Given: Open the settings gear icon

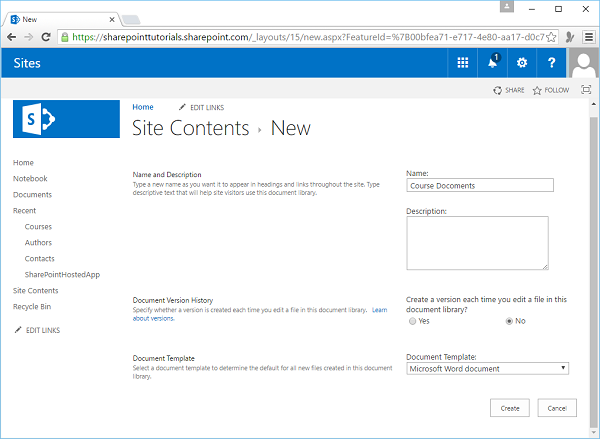Looking at the screenshot, I should click(x=521, y=62).
